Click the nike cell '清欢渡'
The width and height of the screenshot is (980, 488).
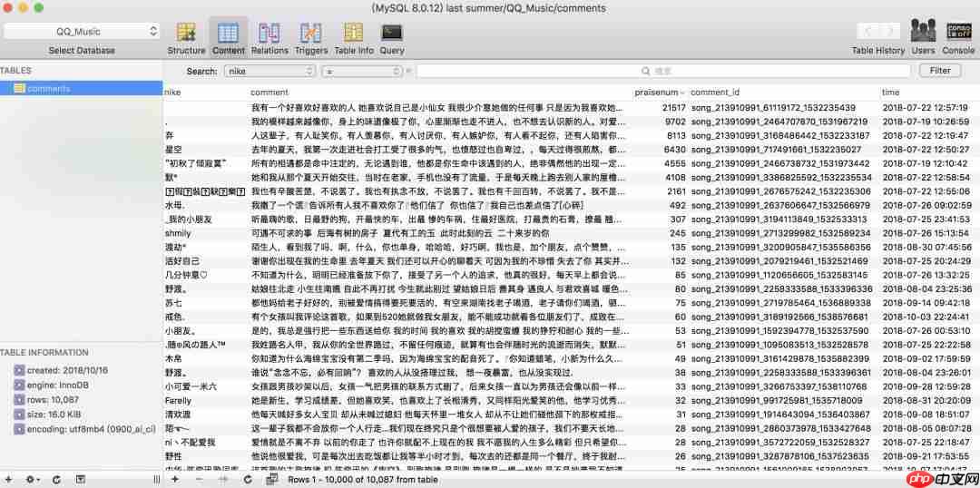pos(178,415)
